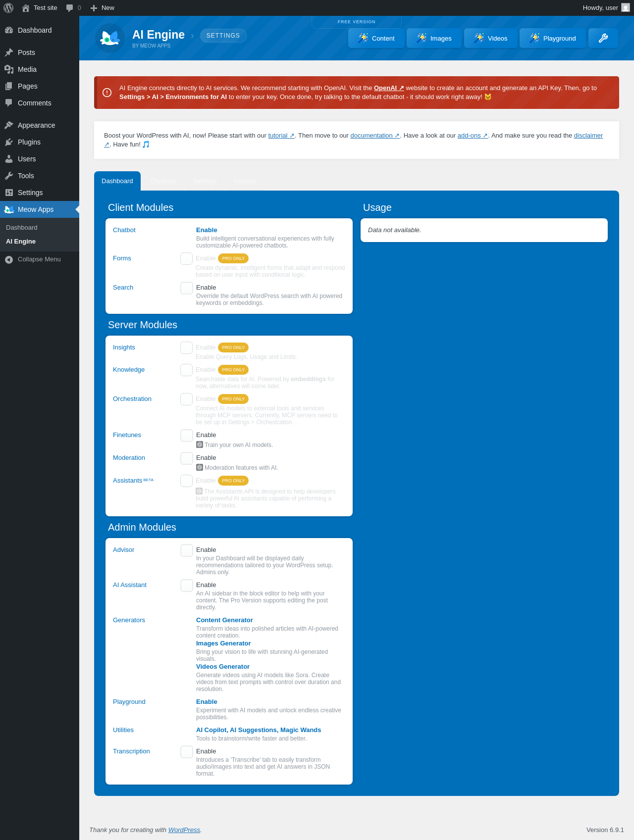Screen dimensions: 634x840
Task: Click the Comments icon in sidebar
Action: point(9,103)
